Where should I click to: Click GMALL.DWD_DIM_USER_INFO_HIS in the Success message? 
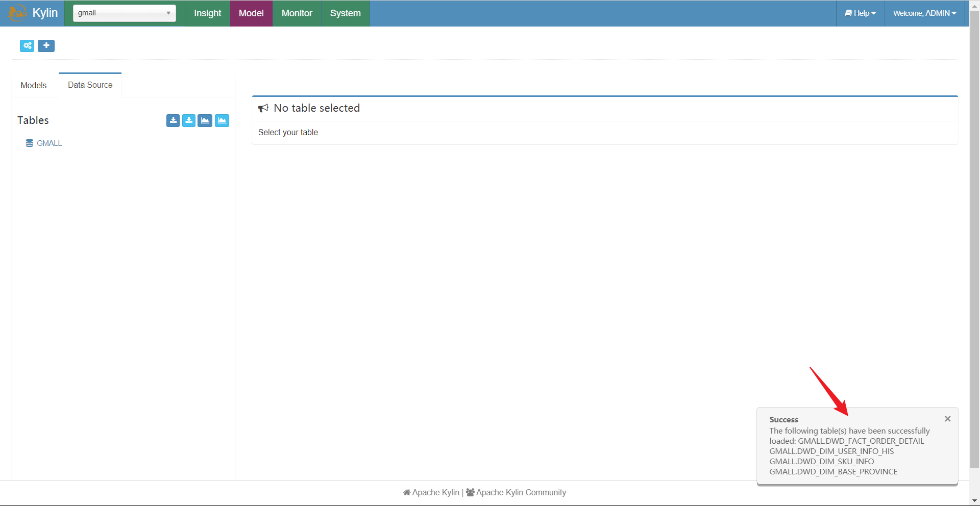click(x=831, y=451)
